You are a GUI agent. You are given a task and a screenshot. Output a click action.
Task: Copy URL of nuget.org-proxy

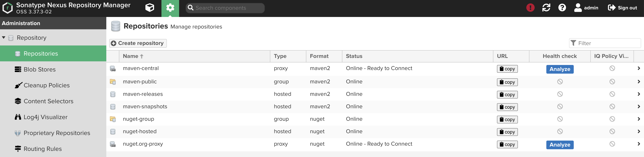507,145
